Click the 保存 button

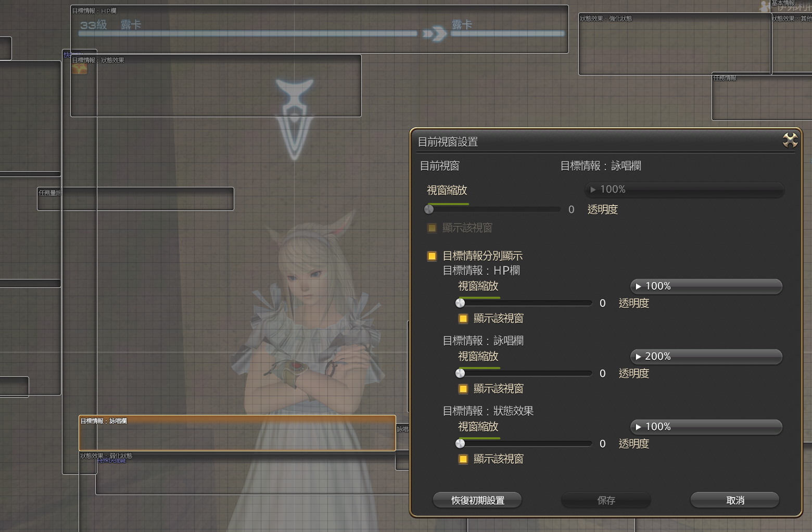(606, 500)
